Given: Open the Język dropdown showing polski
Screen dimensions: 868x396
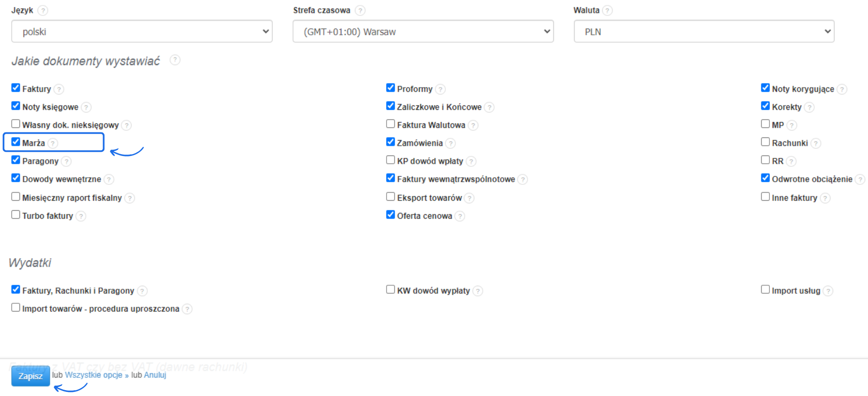Looking at the screenshot, I should coord(142,32).
